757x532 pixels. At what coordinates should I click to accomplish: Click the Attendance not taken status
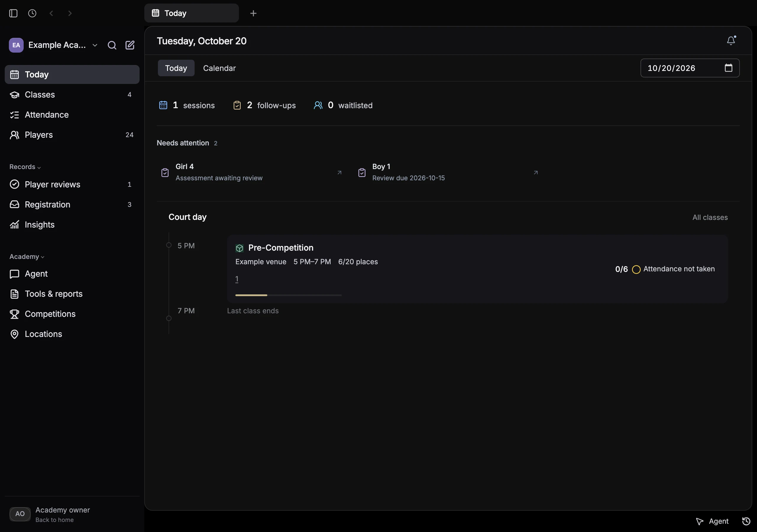[679, 269]
